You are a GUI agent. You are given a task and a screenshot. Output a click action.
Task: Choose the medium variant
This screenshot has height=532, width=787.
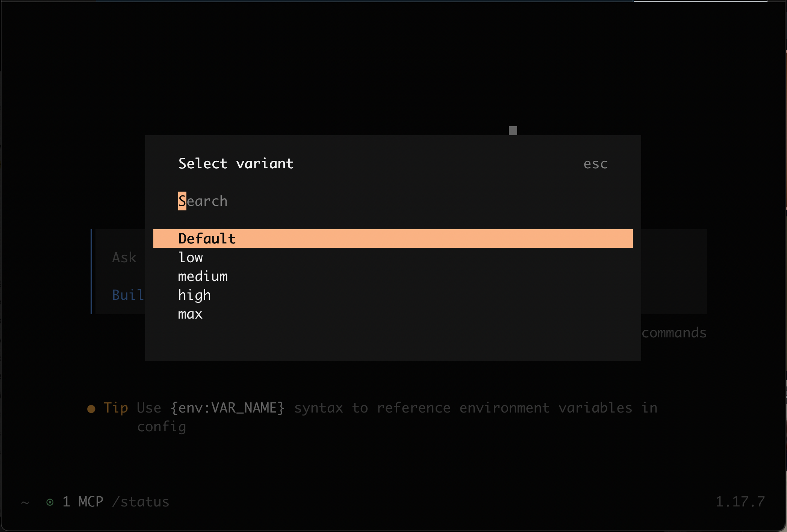point(393,277)
